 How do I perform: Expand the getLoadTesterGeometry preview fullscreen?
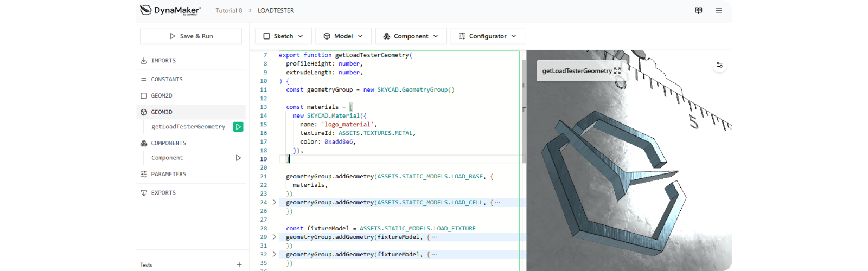pos(617,71)
